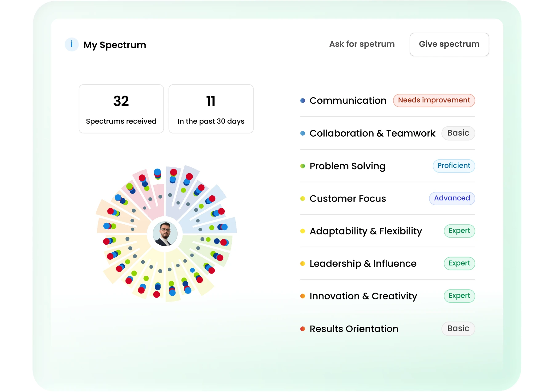Image resolution: width=554 pixels, height=392 pixels.
Task: Expand the Results Orientation row
Action: [353, 328]
